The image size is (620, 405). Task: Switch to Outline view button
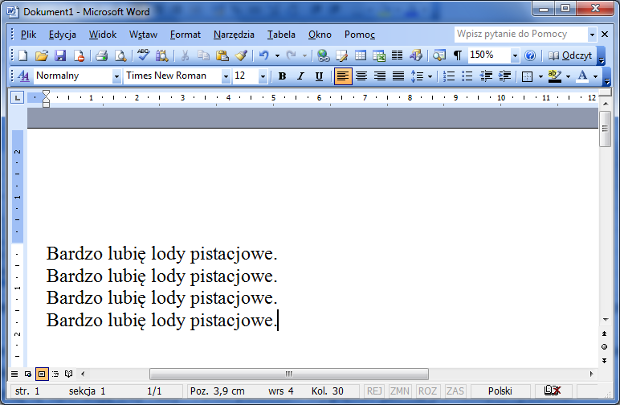point(55,374)
